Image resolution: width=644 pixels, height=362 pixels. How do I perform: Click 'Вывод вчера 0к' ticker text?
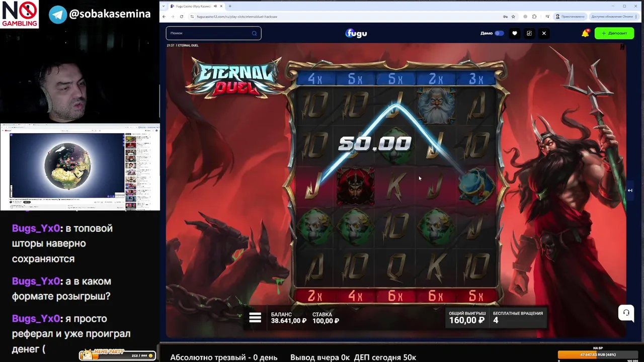point(320,357)
